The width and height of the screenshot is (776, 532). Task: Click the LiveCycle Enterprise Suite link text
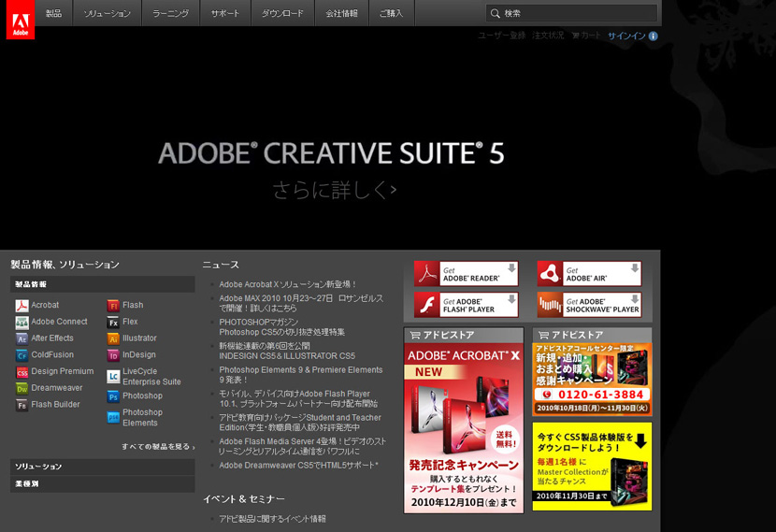pos(151,377)
